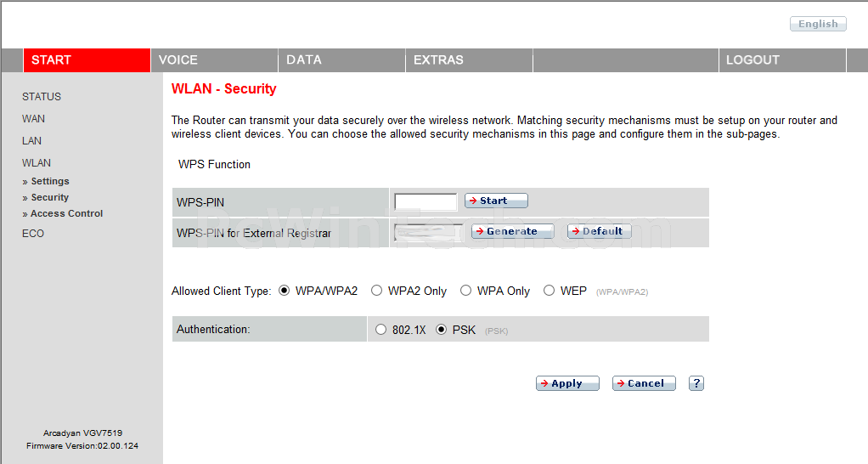This screenshot has height=464, width=868.
Task: Select PSK authentication
Action: [441, 330]
